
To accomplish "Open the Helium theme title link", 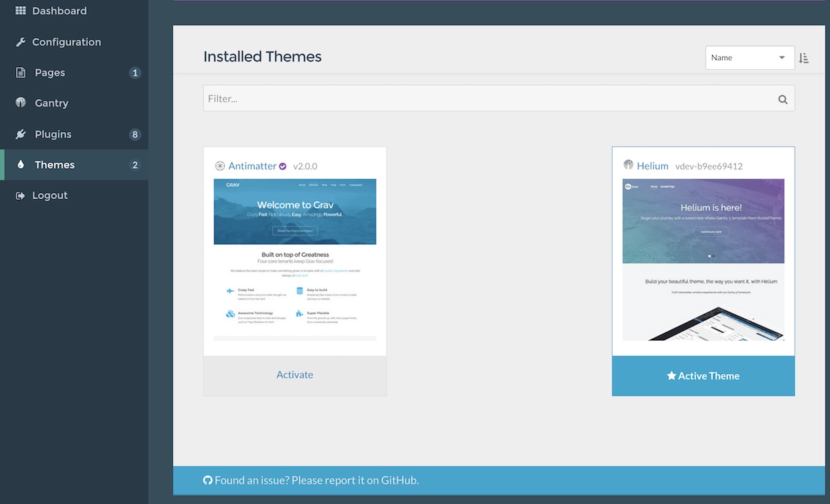I will (652, 166).
